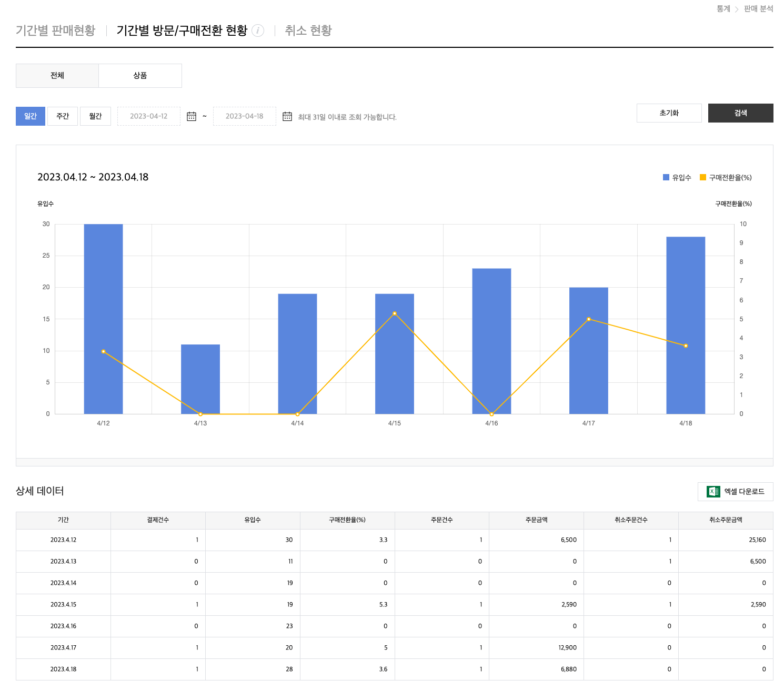The image size is (784, 691).
Task: Click the info icon beside 기간별 방문/구매전환 현황
Action: point(258,31)
